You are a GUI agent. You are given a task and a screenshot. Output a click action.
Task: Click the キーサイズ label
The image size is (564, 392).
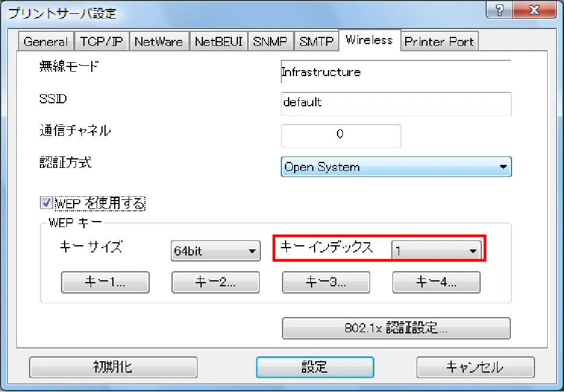[91, 247]
